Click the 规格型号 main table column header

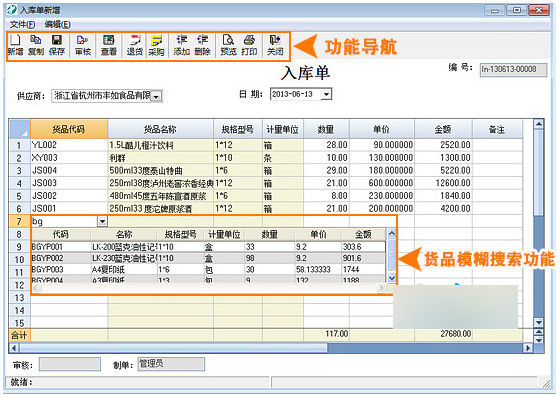click(238, 129)
